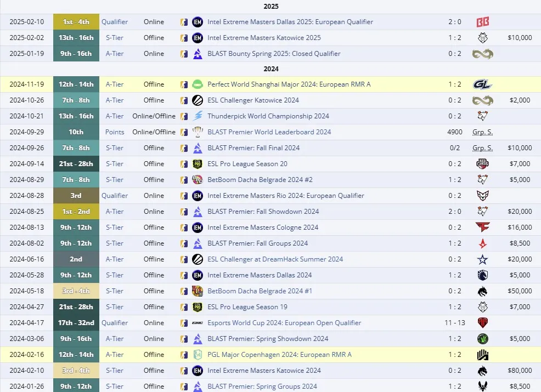Click the Team Spirit logo in BetBoom Dacha #1 row

pyautogui.click(x=483, y=291)
